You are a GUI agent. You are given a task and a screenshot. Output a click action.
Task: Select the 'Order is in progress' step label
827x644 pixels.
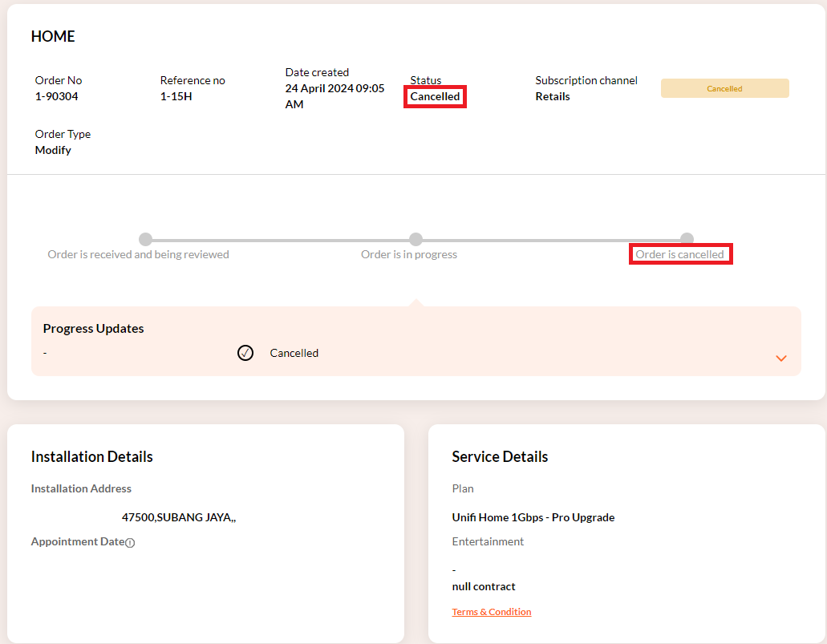tap(408, 254)
